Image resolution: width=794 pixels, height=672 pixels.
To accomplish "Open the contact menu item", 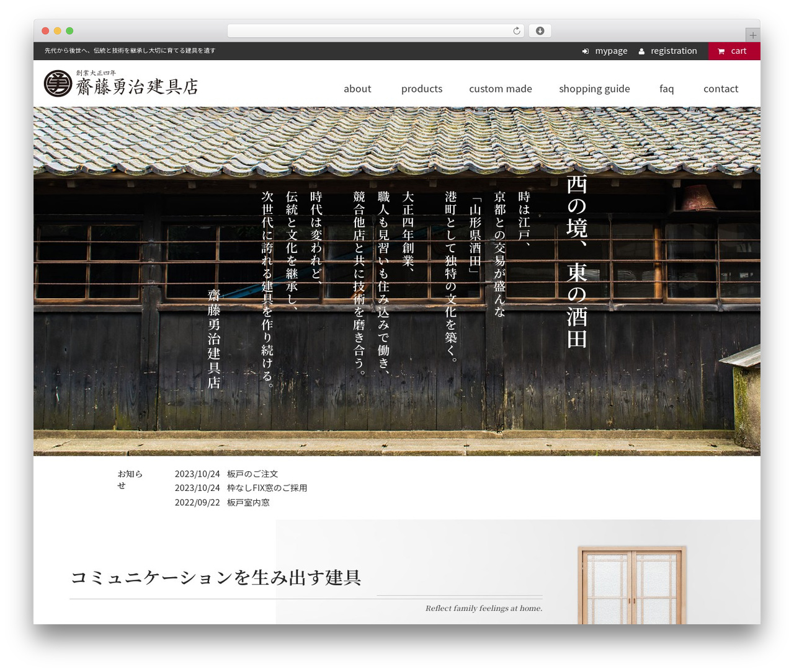I will (x=721, y=89).
